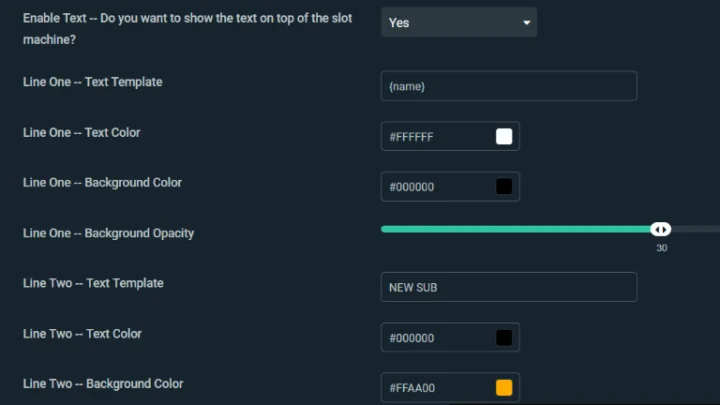Screen dimensions: 720x405
Task: Click the Line One Background Opacity slider handle
Action: (661, 229)
